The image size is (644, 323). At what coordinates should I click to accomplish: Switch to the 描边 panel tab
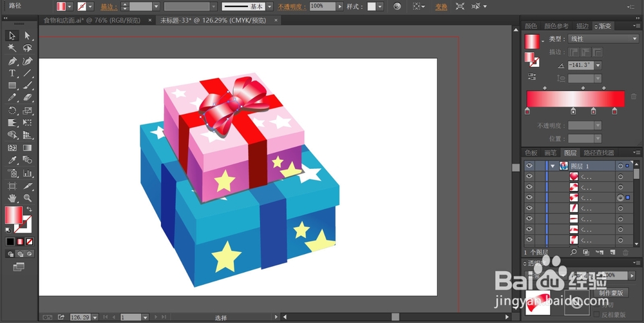coord(582,26)
